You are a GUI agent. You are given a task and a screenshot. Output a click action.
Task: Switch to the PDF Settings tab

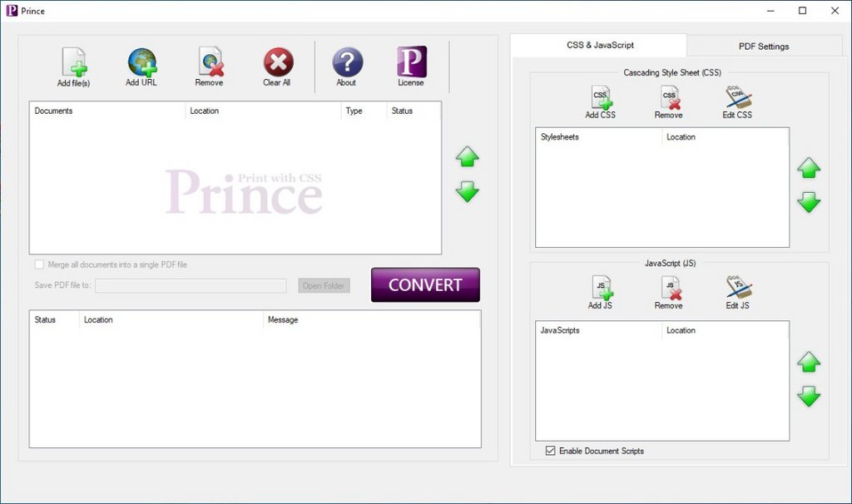click(x=764, y=47)
